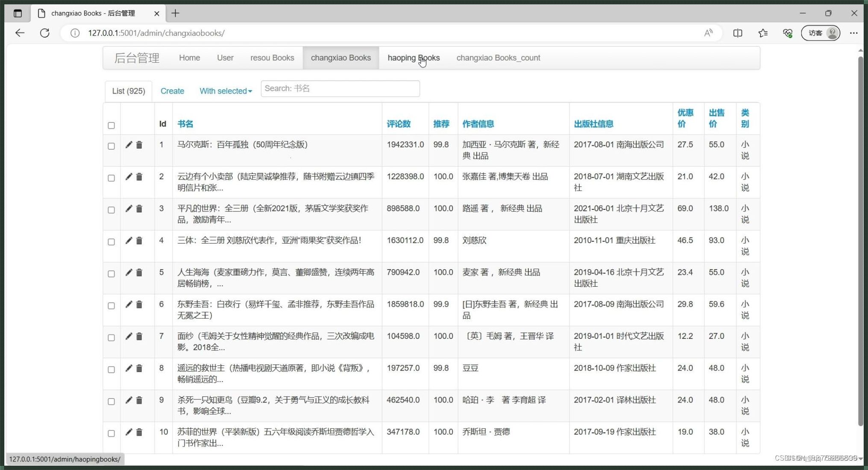Click the edit pencil icon for book 4
868x470 pixels.
coord(129,240)
